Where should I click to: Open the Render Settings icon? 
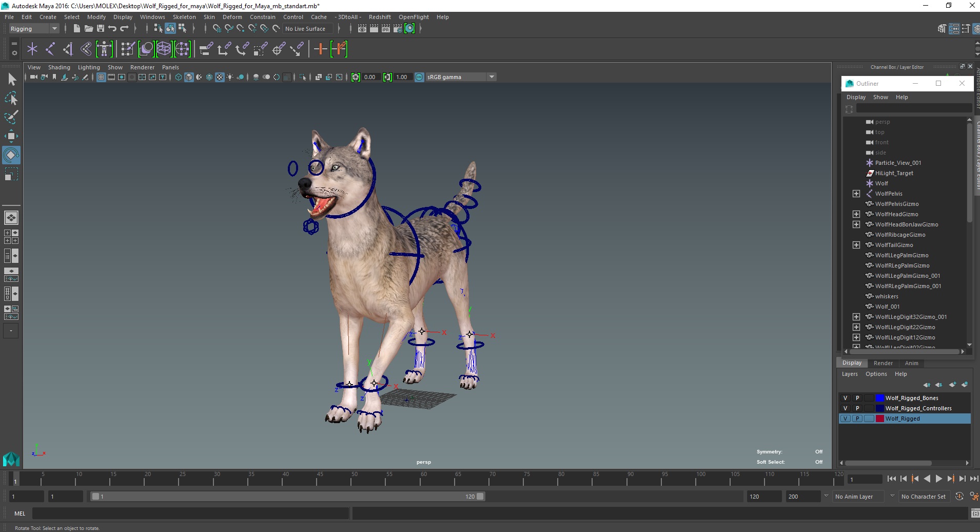[x=398, y=29]
